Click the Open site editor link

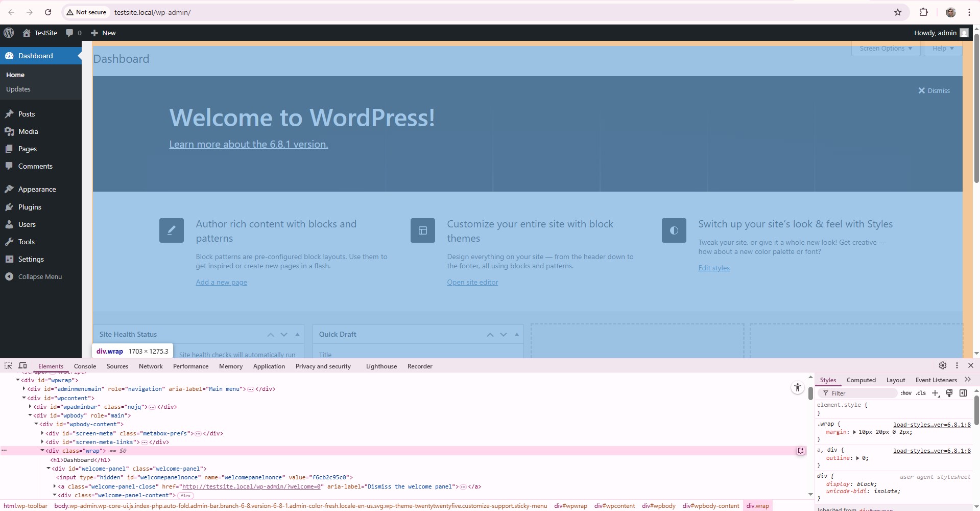coord(472,282)
